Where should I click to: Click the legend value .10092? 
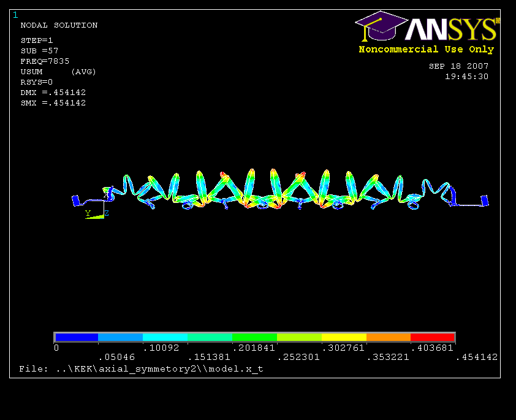(x=161, y=348)
